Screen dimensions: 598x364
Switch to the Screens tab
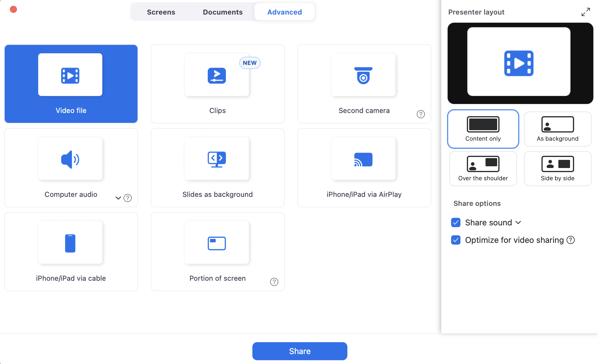(161, 12)
